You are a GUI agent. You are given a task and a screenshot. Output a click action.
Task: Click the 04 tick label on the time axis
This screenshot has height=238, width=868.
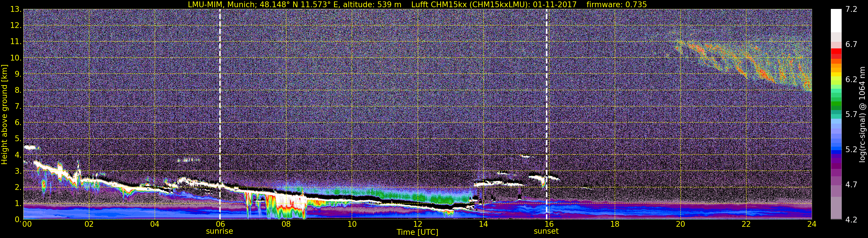coord(155,224)
